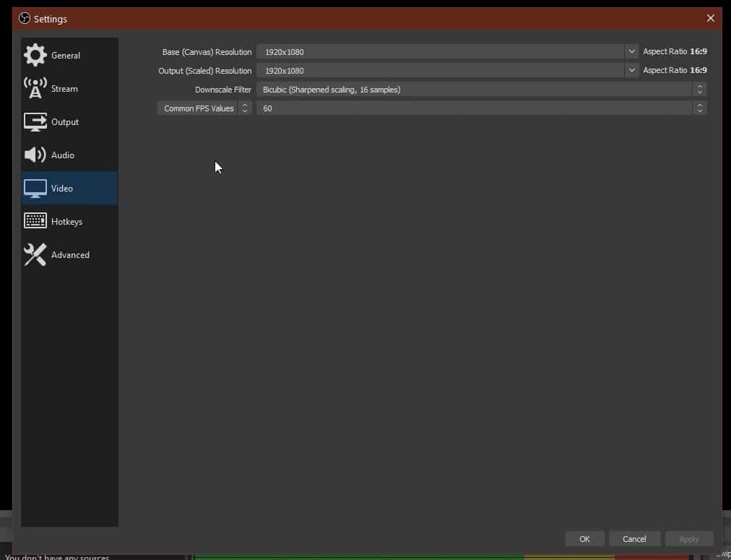Click the Video monitor icon
731x560 pixels.
tap(35, 189)
